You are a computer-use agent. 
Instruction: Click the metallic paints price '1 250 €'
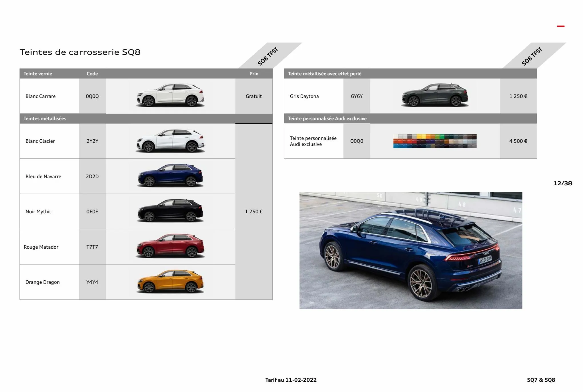254,212
